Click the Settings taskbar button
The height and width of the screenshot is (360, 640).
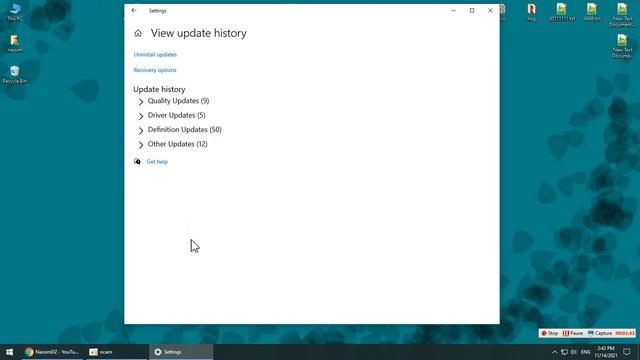pos(181,352)
